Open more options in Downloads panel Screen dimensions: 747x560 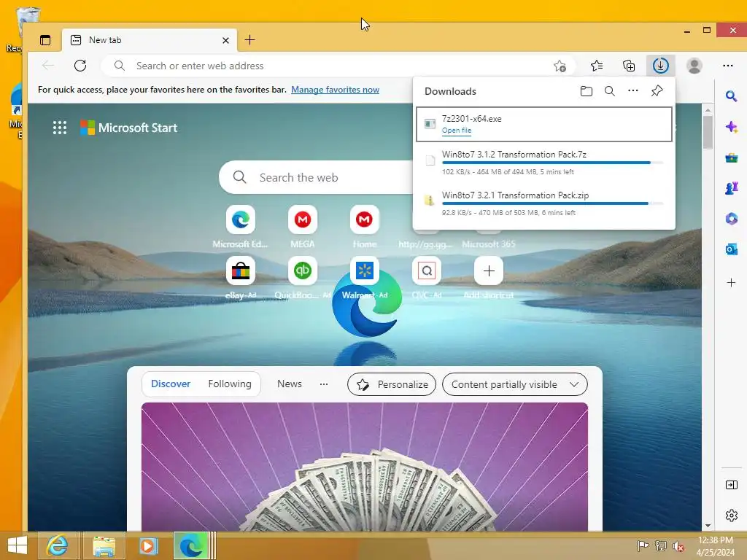pos(632,90)
